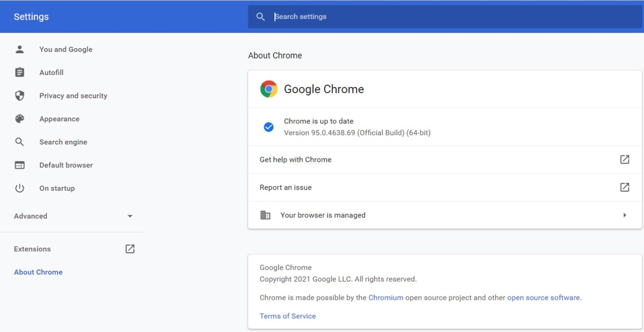Click the Version 95.0.4638.69 text
Image resolution: width=644 pixels, height=332 pixels.
pos(357,133)
